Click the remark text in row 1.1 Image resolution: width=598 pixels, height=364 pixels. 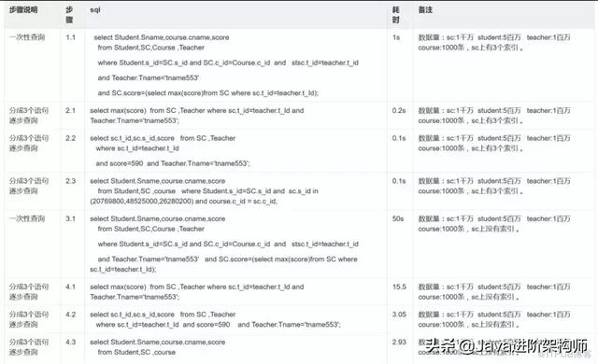point(494,42)
